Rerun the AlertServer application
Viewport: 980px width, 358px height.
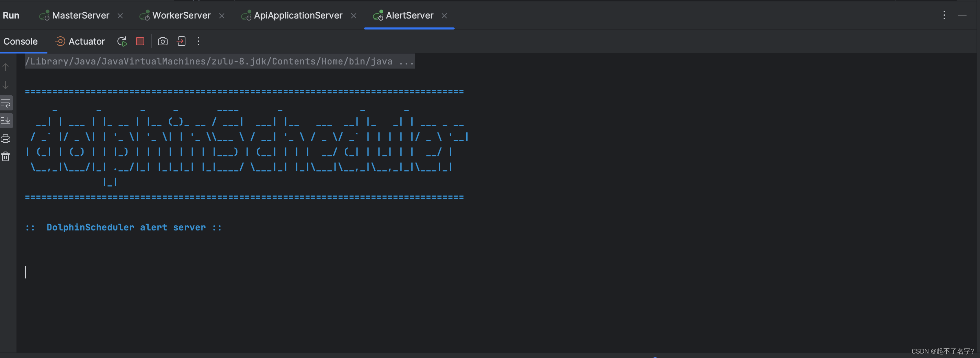pyautogui.click(x=122, y=41)
